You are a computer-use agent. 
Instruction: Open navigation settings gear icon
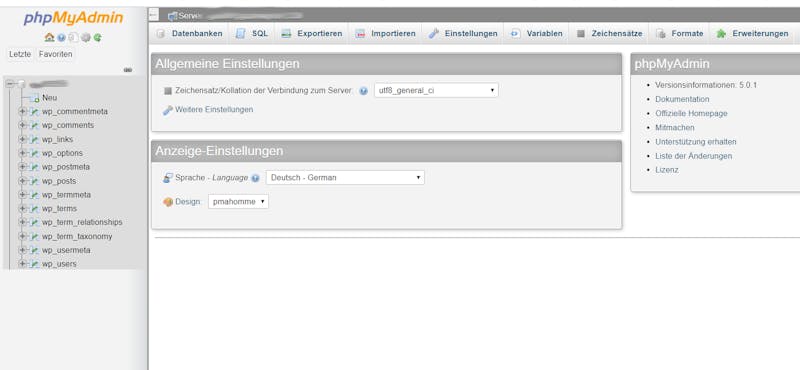pyautogui.click(x=86, y=37)
